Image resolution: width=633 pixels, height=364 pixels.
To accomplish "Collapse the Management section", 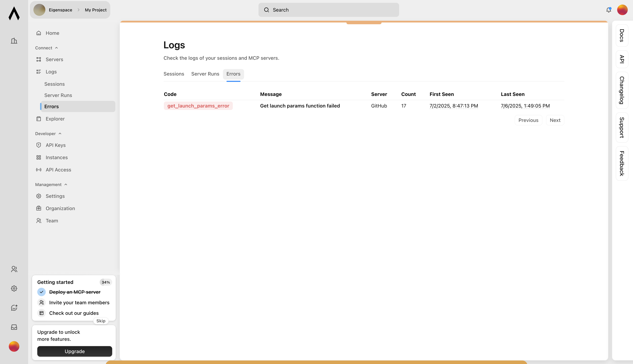I will [66, 184].
